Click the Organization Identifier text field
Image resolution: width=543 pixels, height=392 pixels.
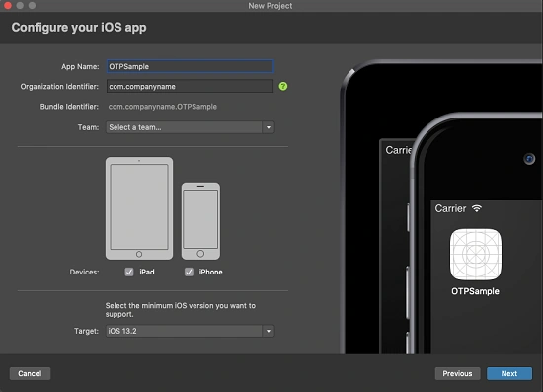tap(190, 86)
